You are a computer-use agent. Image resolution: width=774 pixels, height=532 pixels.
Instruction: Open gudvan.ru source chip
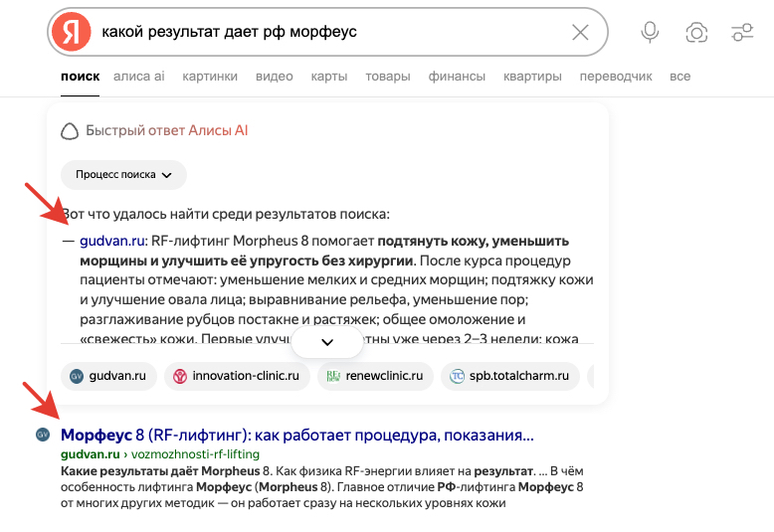108,376
